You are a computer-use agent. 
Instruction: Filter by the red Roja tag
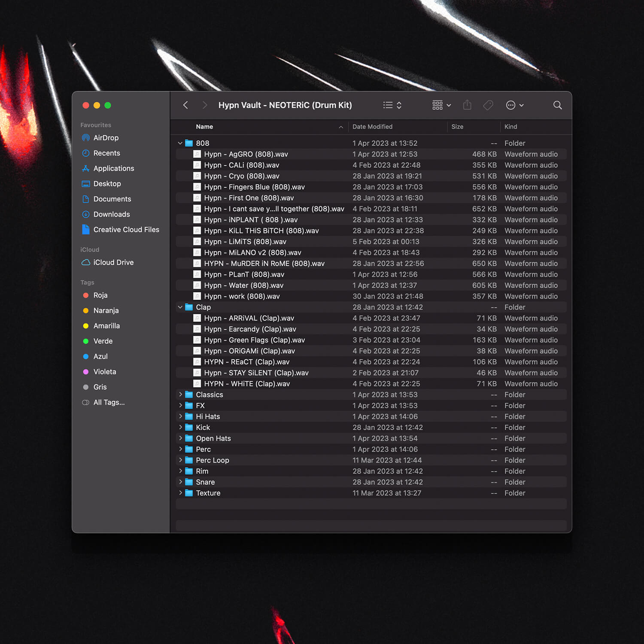click(x=100, y=295)
